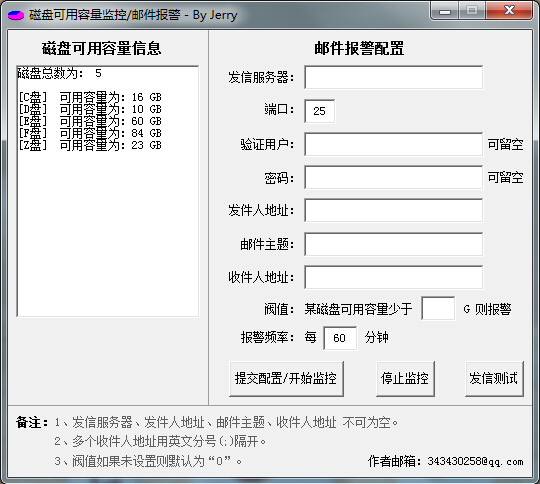Click the 停止监控 button
The image size is (540, 484).
point(405,379)
